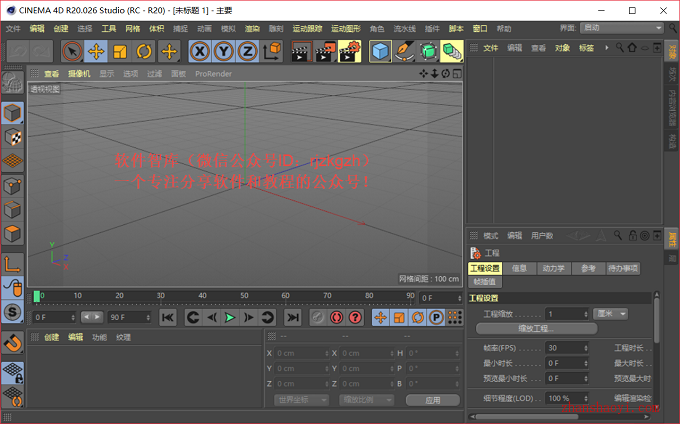The height and width of the screenshot is (424, 680).
Task: Toggle the X axis lock
Action: pyautogui.click(x=199, y=52)
